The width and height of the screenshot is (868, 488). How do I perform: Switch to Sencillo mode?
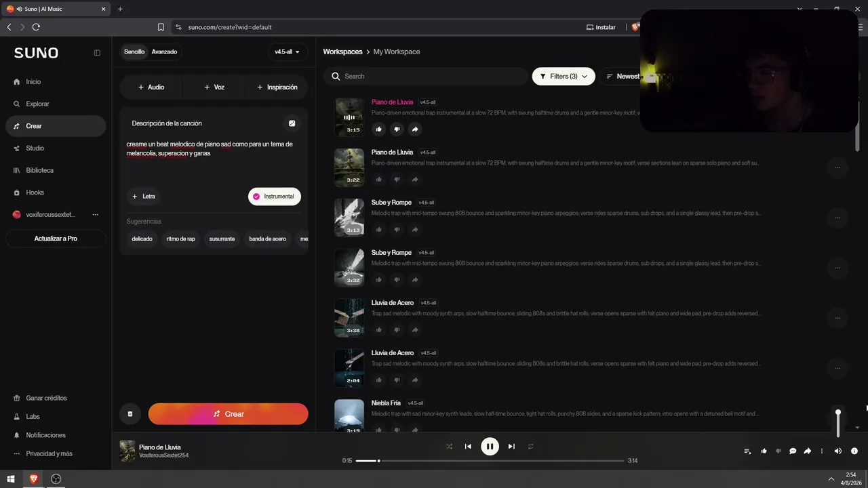(134, 52)
